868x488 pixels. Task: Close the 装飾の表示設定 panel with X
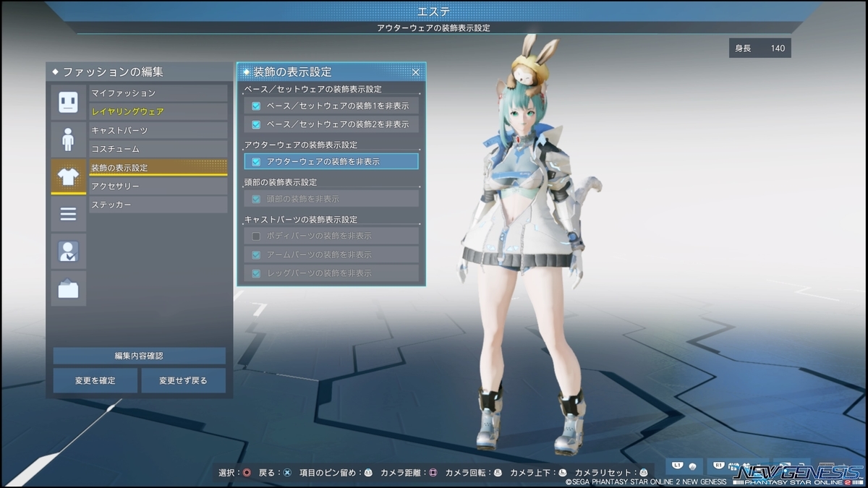pos(416,72)
